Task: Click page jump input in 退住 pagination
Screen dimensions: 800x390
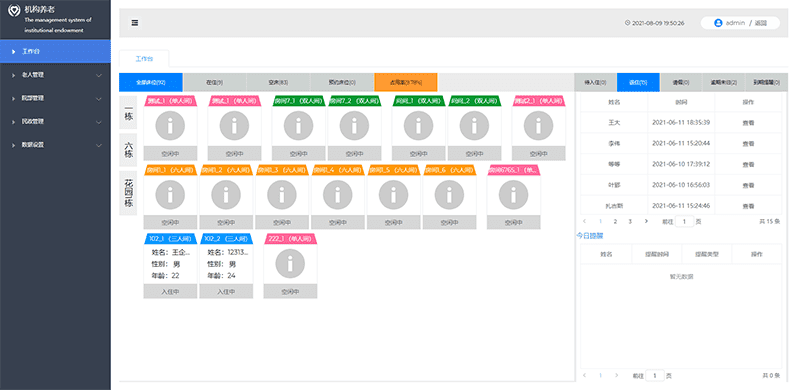Action: 684,222
